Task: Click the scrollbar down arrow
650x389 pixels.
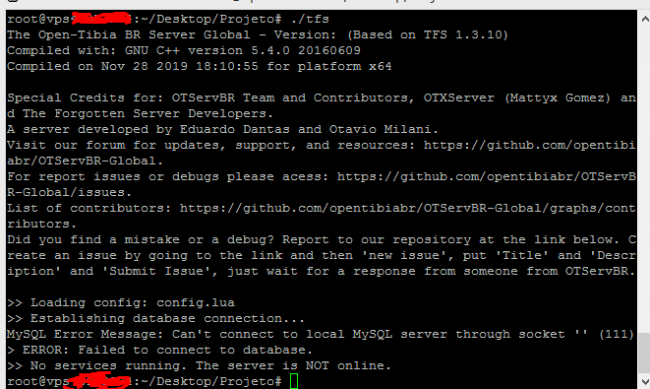Action: [644, 381]
